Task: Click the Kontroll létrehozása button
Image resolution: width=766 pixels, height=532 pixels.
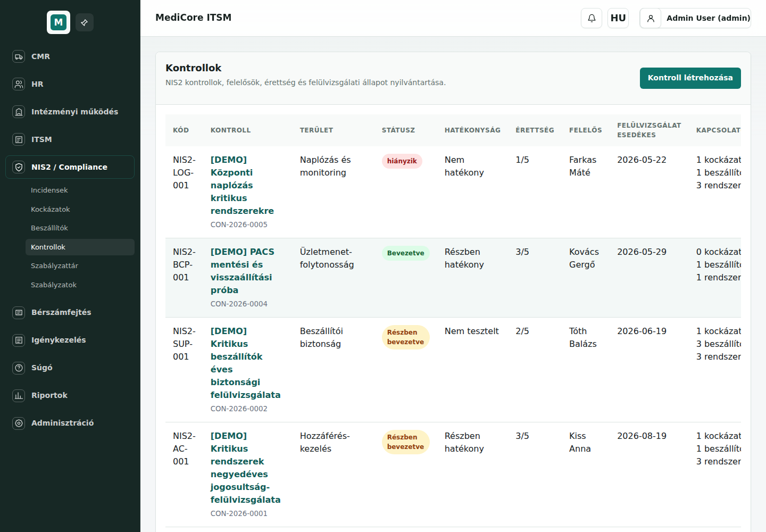Action: (690, 78)
